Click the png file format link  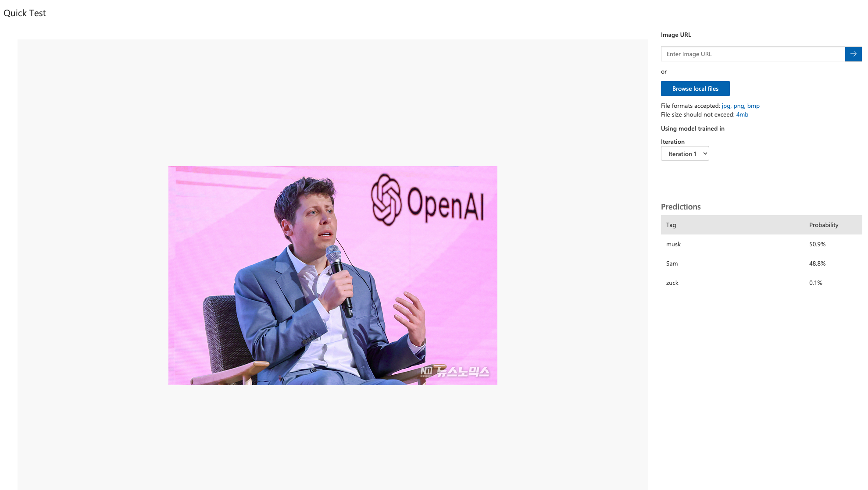738,106
